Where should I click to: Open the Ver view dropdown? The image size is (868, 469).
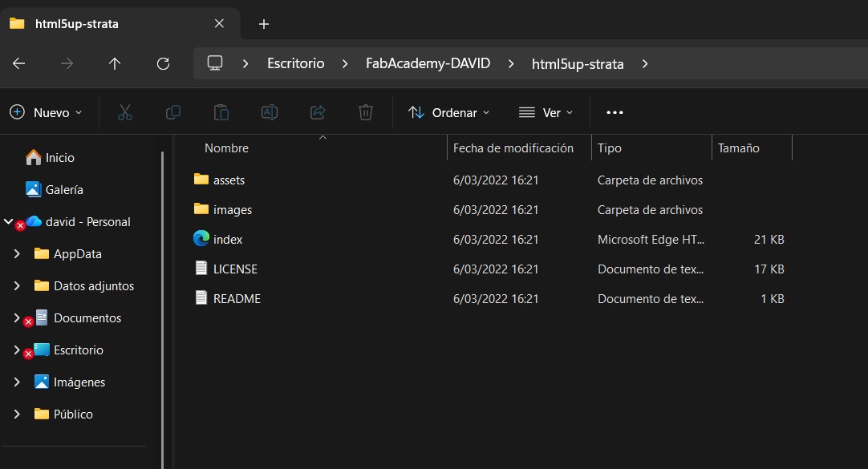coord(546,112)
